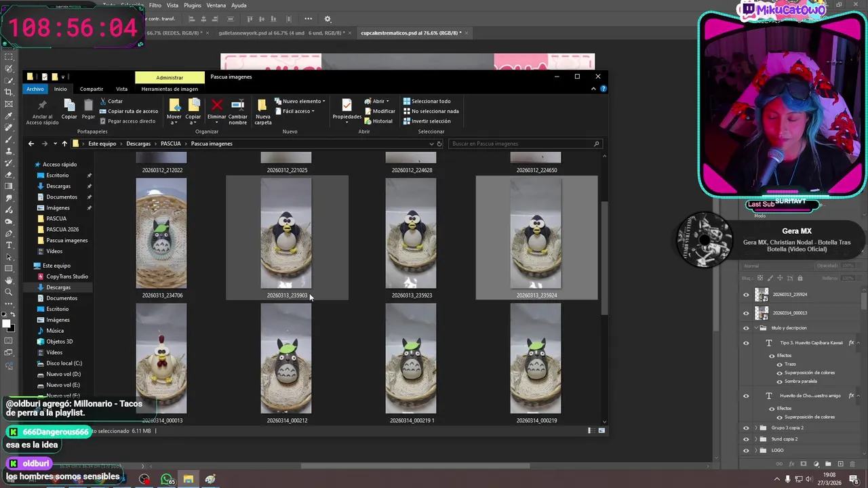This screenshot has width=868, height=488.
Task: Hide layer 20260313_235924 with eye icon
Action: click(x=746, y=295)
